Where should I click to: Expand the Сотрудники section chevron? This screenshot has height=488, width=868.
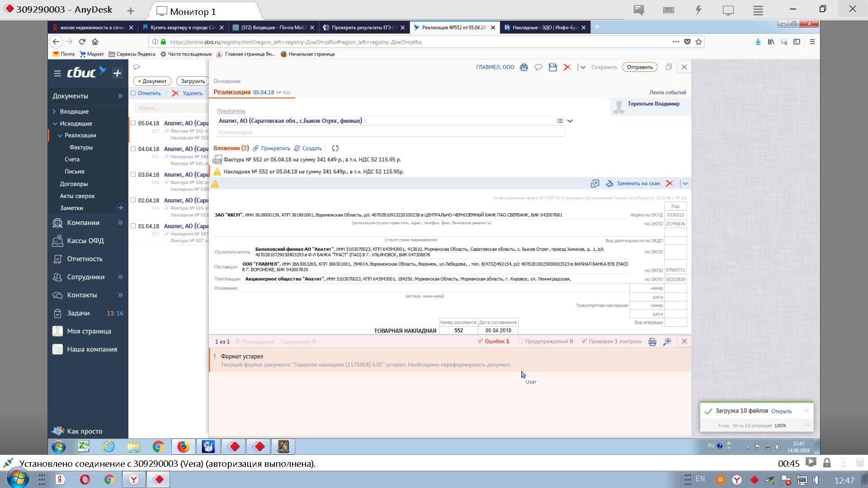point(120,277)
